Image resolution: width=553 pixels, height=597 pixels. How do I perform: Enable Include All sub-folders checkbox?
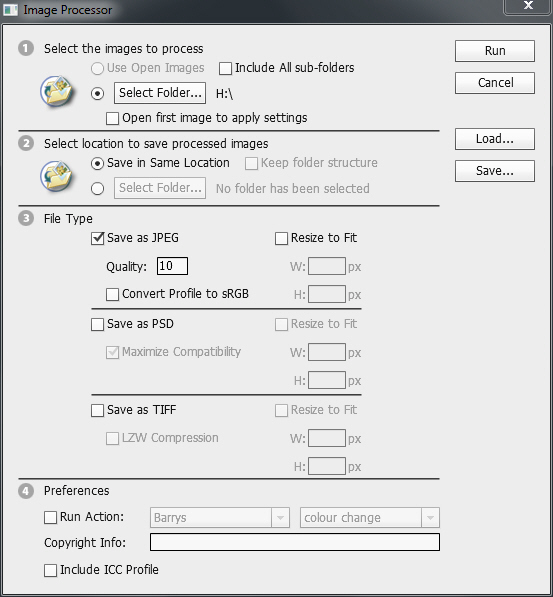pos(225,69)
